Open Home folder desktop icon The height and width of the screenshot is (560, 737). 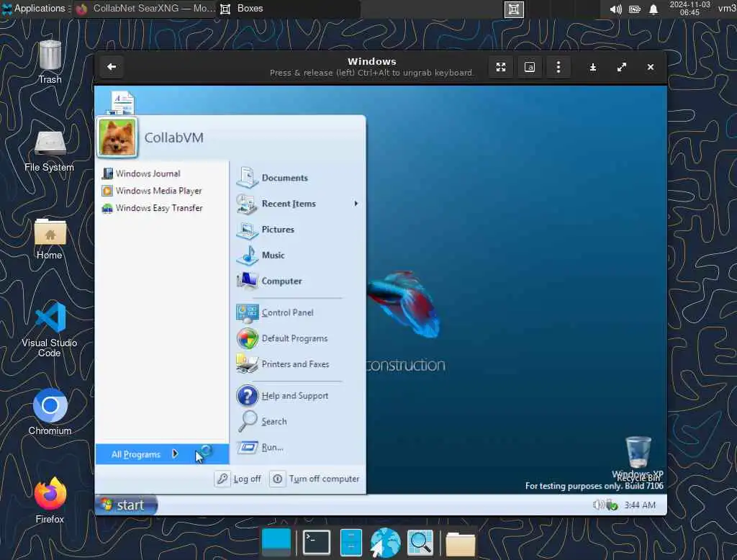point(50,239)
